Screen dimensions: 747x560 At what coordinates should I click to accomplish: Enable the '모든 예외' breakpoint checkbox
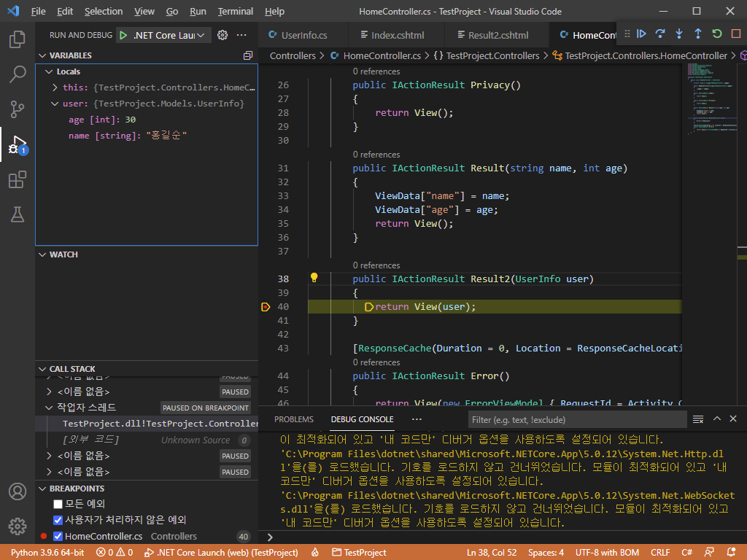point(58,504)
